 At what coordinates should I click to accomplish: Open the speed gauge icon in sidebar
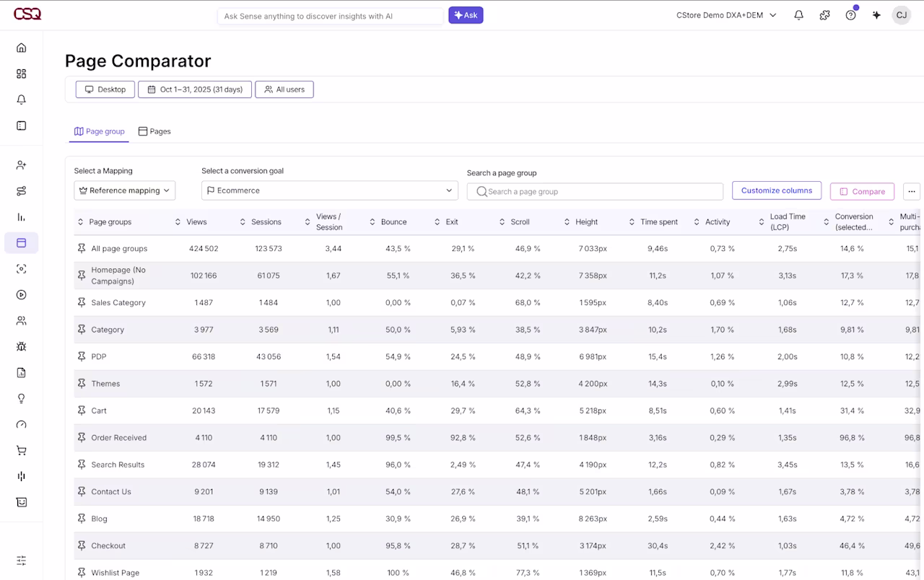pyautogui.click(x=21, y=425)
